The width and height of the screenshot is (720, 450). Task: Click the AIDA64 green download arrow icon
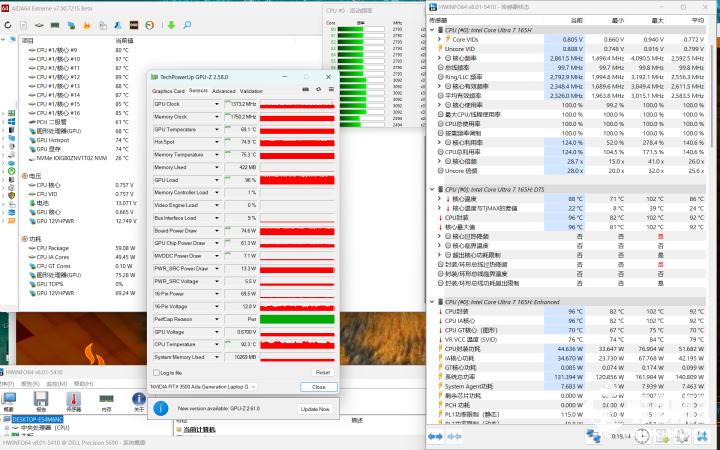pos(171,25)
